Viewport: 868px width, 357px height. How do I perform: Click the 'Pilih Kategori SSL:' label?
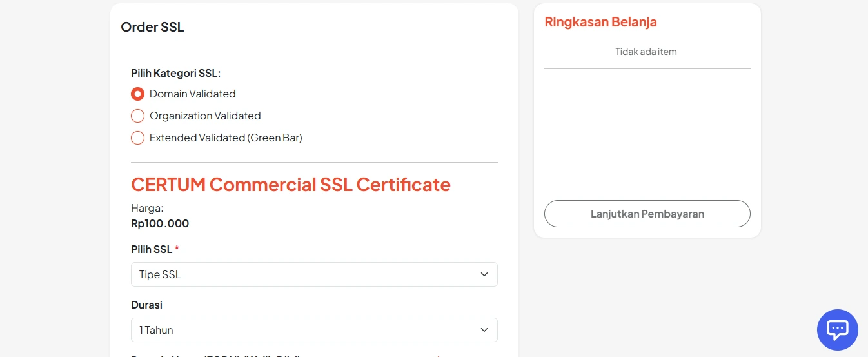point(175,74)
